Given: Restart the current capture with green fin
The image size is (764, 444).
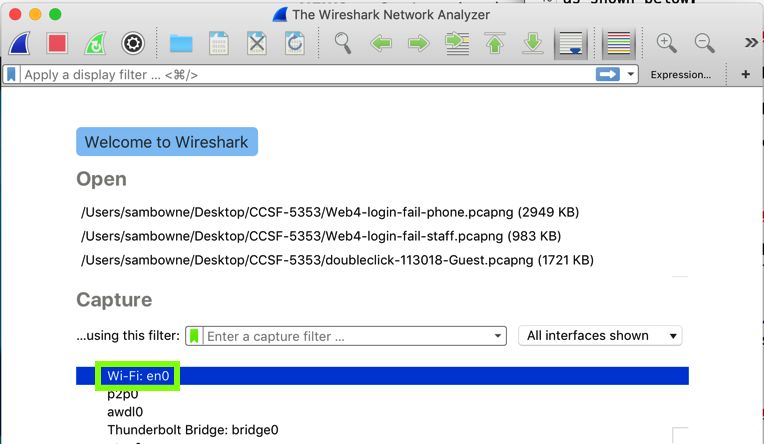Looking at the screenshot, I should 95,43.
